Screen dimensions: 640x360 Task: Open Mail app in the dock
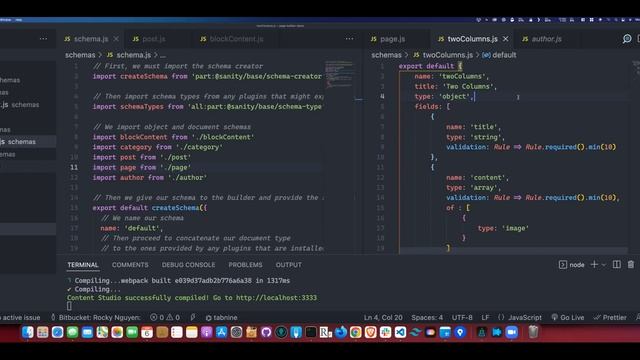click(x=87, y=332)
